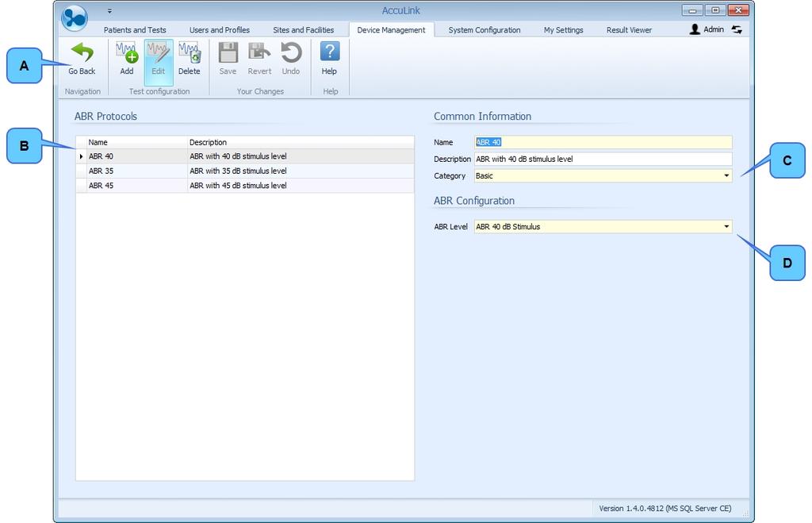Click the Description input field
The width and height of the screenshot is (812, 523).
[603, 160]
